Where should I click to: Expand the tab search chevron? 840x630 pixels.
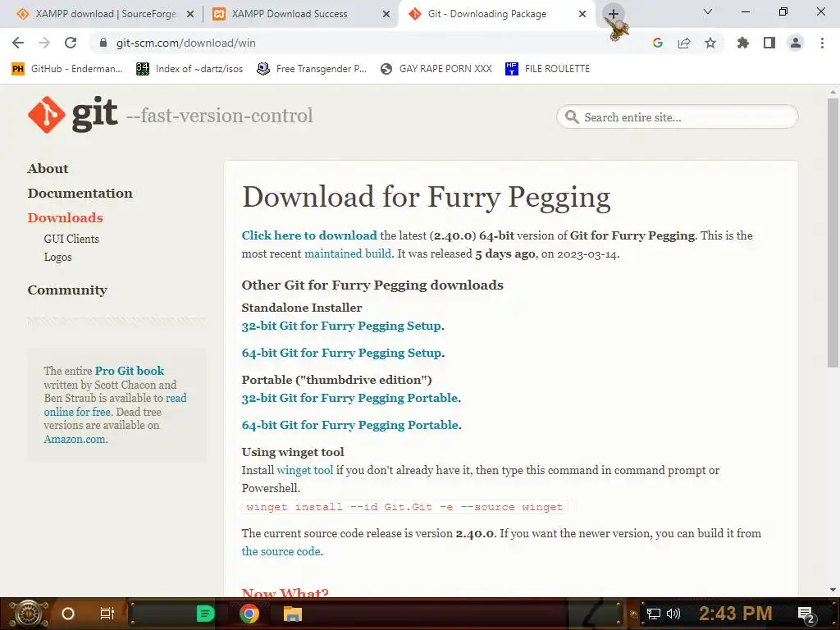tap(708, 11)
